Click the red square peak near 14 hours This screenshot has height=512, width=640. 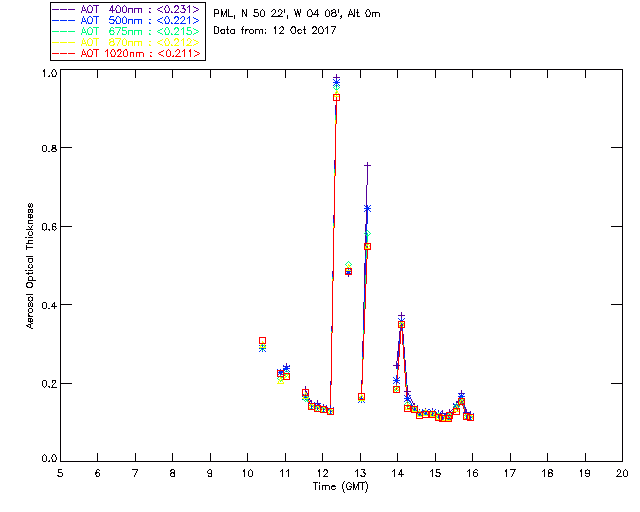[x=401, y=325]
